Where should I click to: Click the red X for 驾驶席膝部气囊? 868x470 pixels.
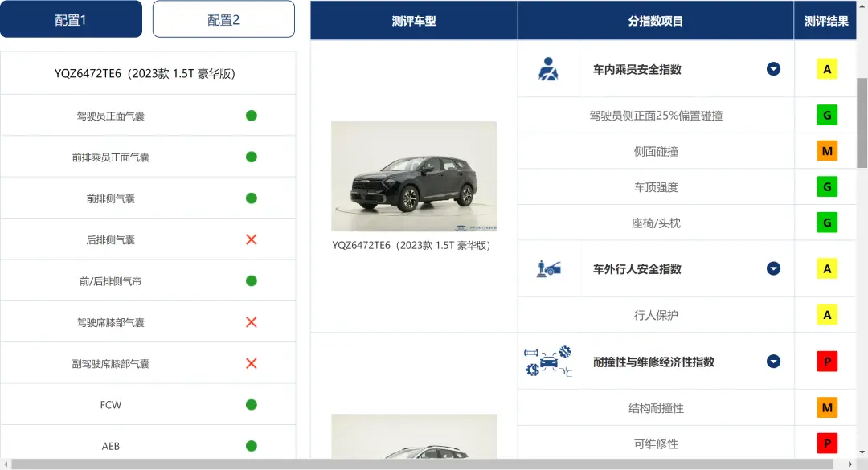click(252, 322)
